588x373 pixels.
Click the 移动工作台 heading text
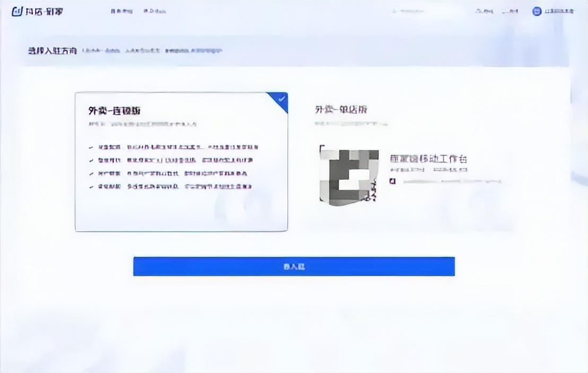click(428, 158)
